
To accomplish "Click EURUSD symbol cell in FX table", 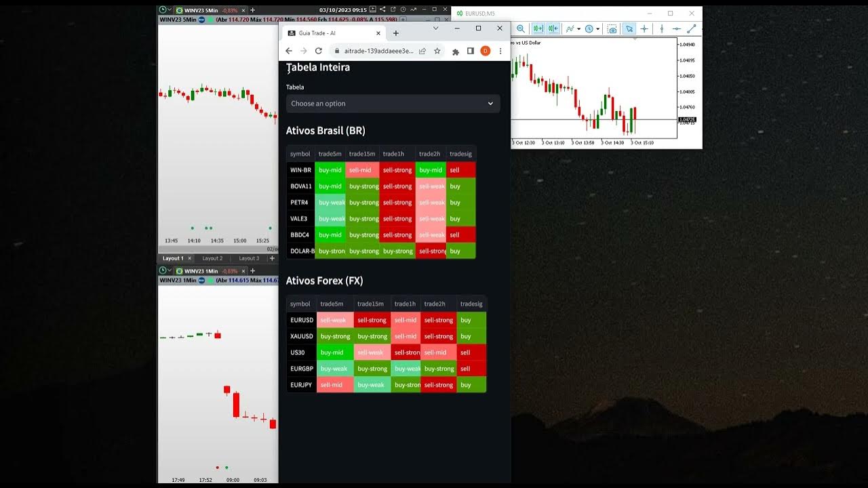I will [x=302, y=320].
